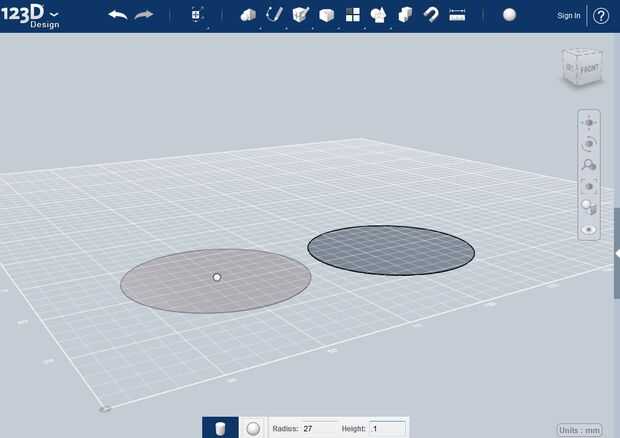Select the Measure ruler tool
Viewport: 620px width, 438px height.
[457, 15]
